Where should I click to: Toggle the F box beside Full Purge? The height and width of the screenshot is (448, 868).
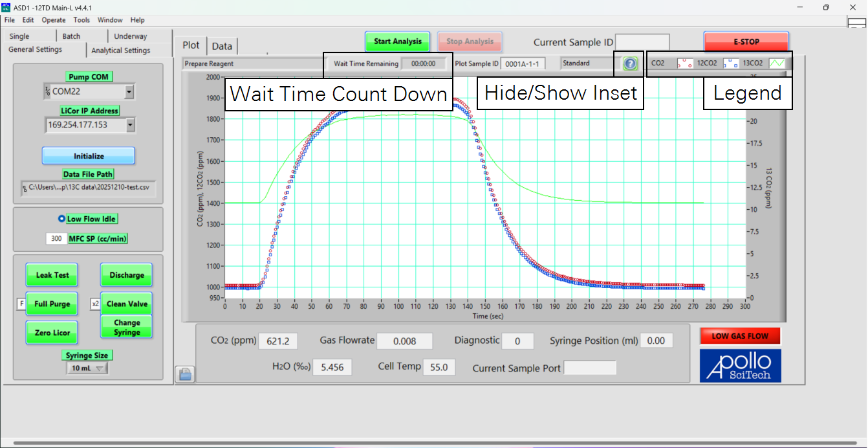(21, 304)
